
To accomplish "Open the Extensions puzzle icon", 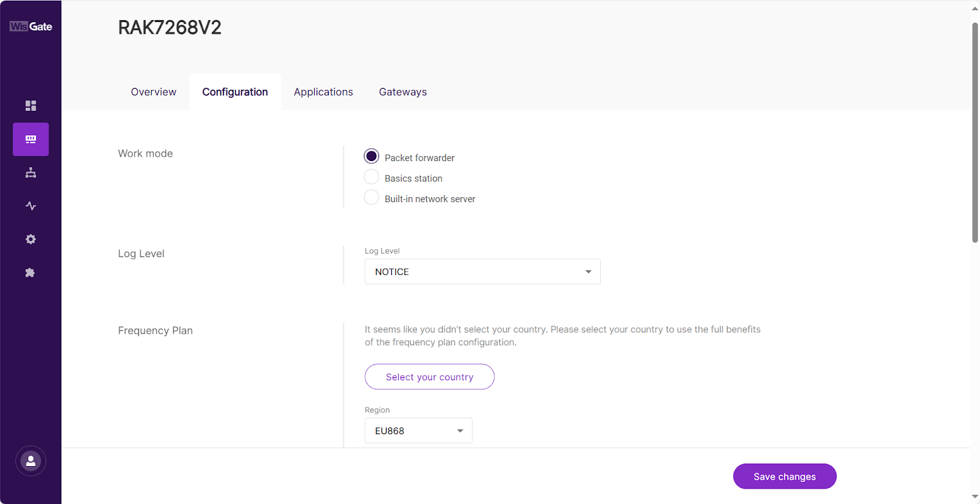I will coord(31,273).
